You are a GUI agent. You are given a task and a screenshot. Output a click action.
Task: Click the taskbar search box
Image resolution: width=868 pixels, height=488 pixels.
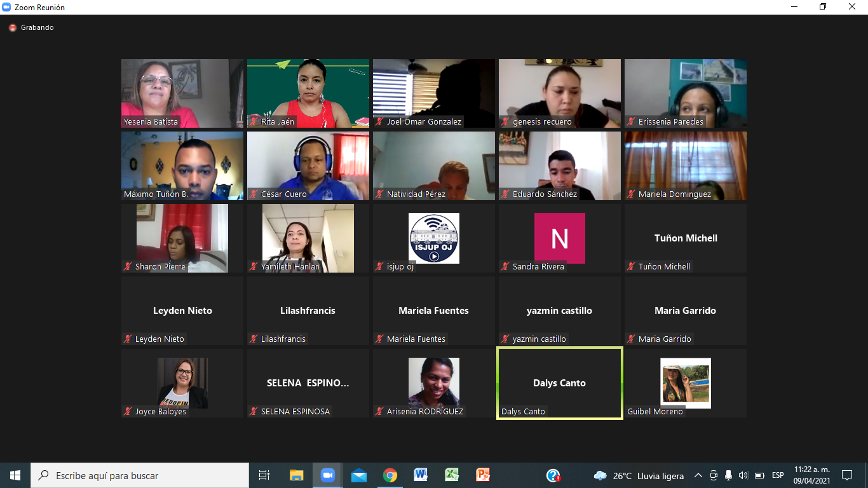point(140,475)
